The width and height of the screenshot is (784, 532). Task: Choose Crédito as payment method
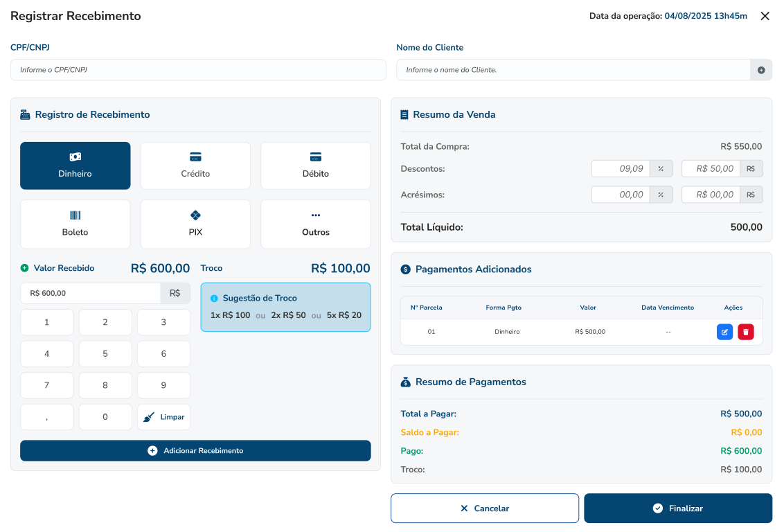[x=195, y=166]
